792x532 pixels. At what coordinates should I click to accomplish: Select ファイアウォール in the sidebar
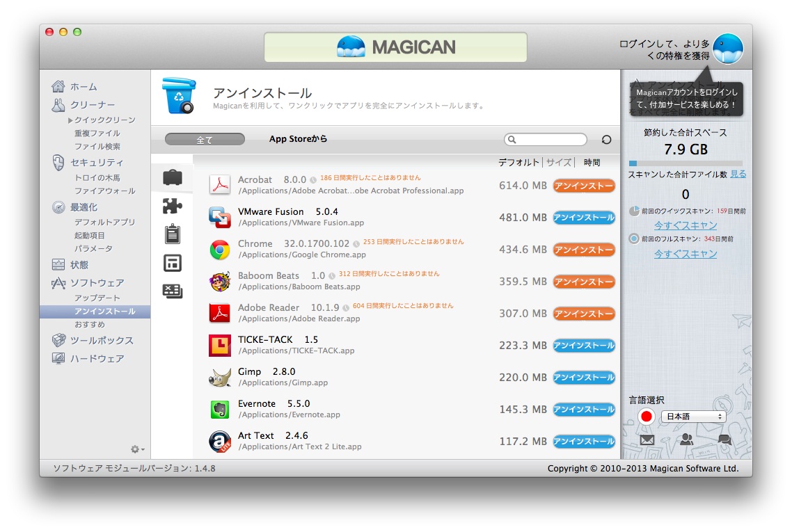(104, 191)
